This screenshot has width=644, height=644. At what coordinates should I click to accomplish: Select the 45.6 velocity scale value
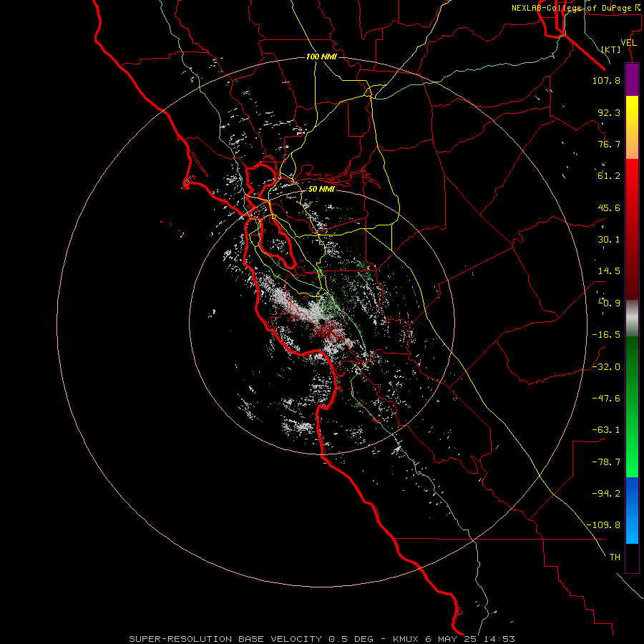pyautogui.click(x=609, y=208)
